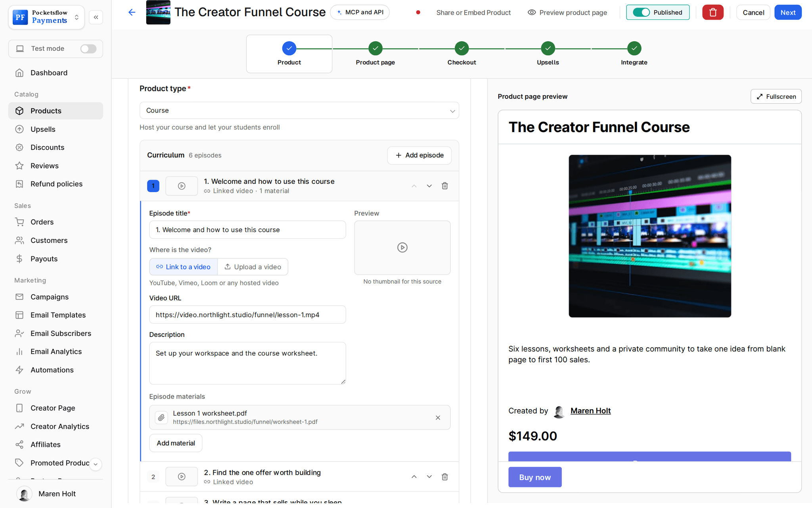Click the Episode title input field

[x=247, y=230]
